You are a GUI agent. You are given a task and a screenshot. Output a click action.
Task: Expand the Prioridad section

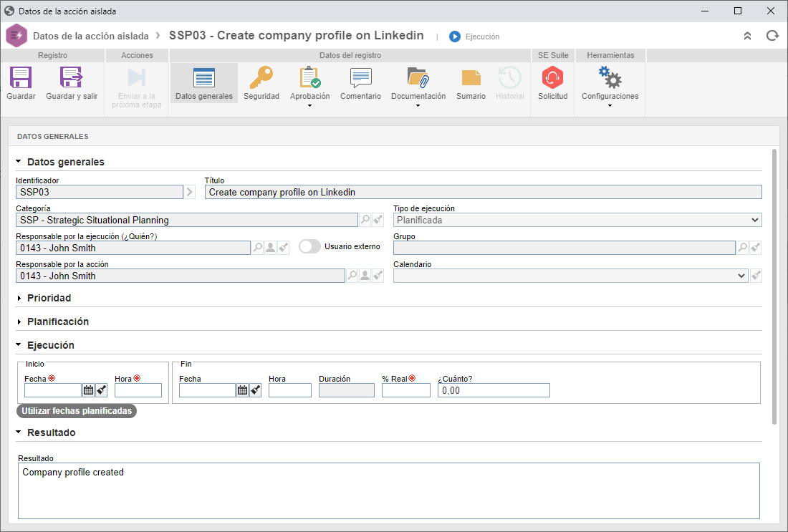point(19,299)
